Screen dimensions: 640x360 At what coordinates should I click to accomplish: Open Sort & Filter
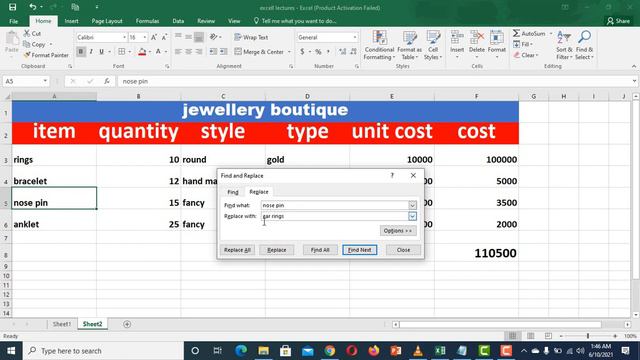[x=564, y=45]
